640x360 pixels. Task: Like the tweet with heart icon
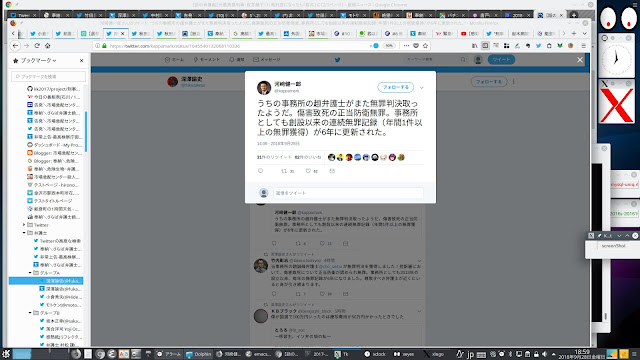click(308, 171)
